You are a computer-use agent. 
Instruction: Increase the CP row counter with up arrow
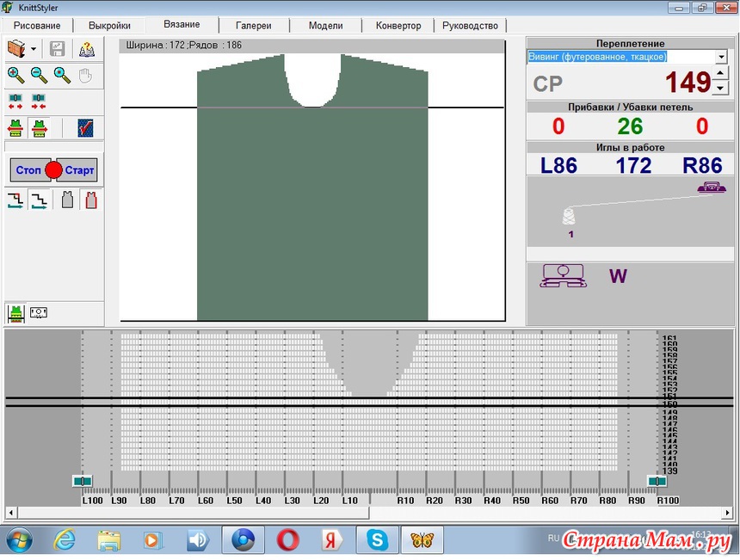coord(720,74)
